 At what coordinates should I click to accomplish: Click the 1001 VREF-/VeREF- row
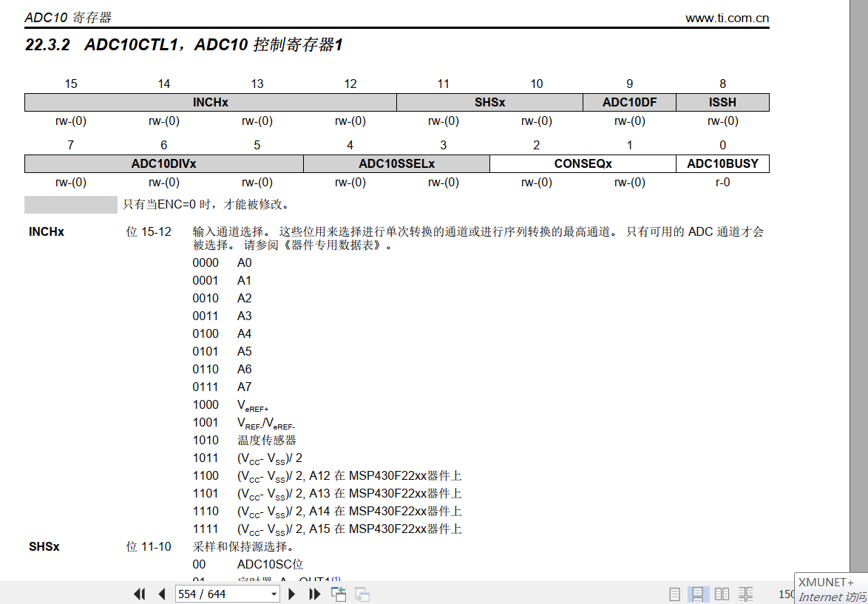(244, 423)
